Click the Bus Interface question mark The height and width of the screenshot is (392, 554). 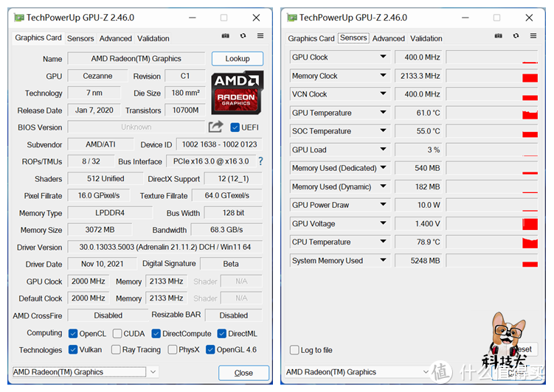pyautogui.click(x=260, y=161)
